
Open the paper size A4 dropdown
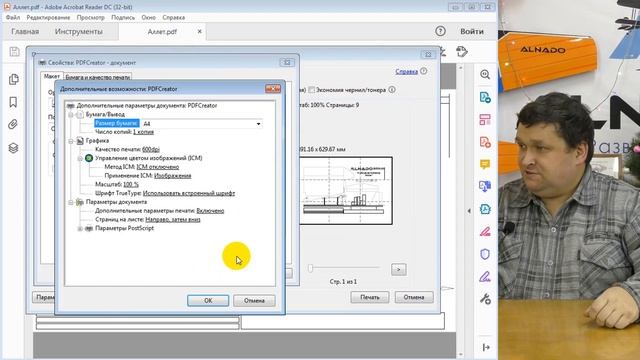(259, 123)
